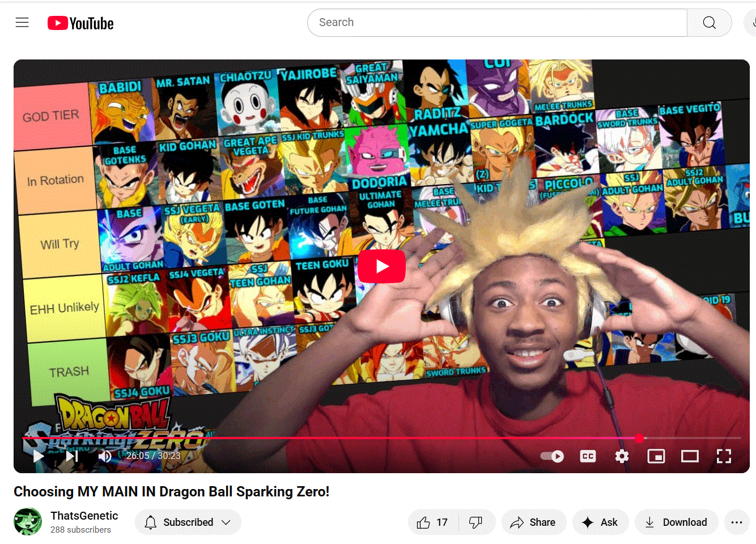Screen dimensions: 756x544
Task: Activate the miniplayer mode
Action: point(656,456)
